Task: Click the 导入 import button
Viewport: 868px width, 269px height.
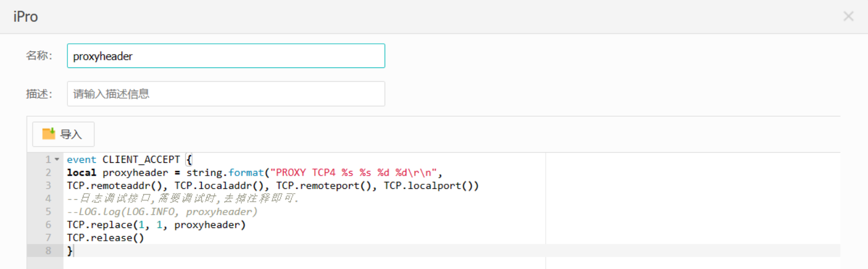Action: pos(63,134)
